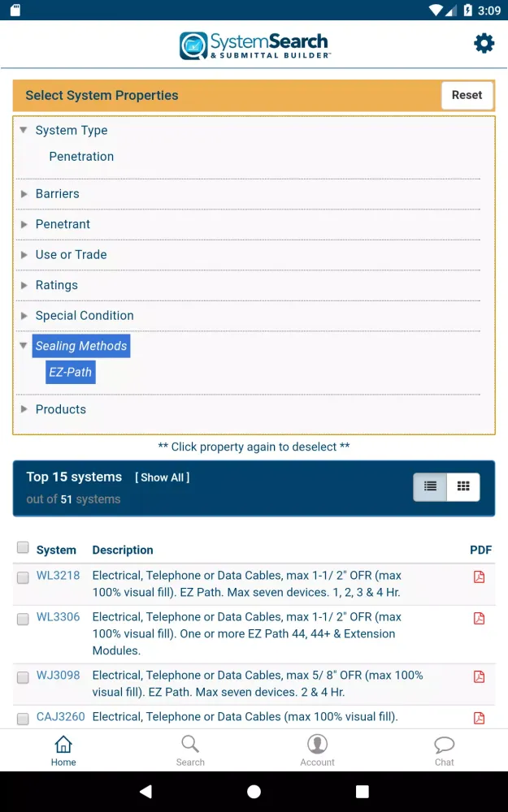Check the select-all systems checkbox
The height and width of the screenshot is (812, 508).
[23, 547]
